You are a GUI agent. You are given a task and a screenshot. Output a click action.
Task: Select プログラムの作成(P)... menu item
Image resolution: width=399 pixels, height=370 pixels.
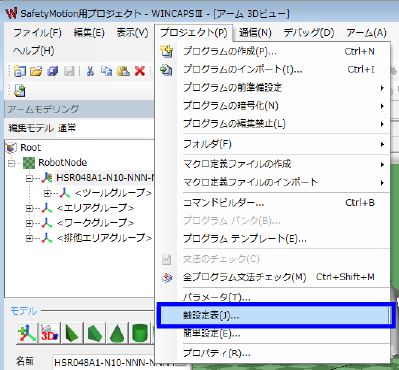(x=273, y=52)
